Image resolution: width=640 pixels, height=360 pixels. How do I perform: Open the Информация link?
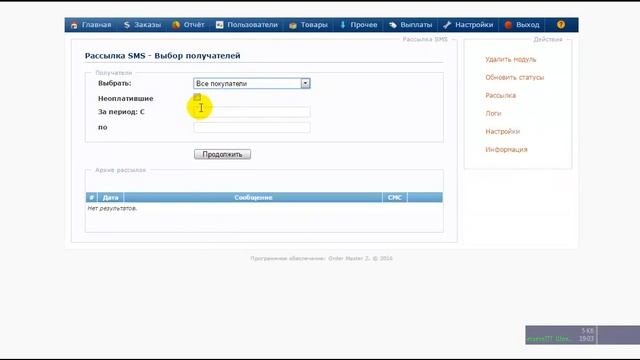pyautogui.click(x=506, y=149)
